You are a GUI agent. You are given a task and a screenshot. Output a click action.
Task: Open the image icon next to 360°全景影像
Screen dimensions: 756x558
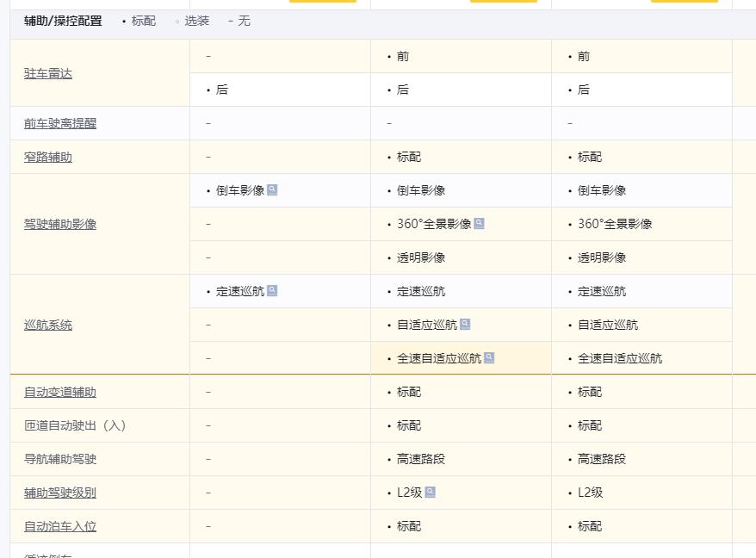[479, 224]
